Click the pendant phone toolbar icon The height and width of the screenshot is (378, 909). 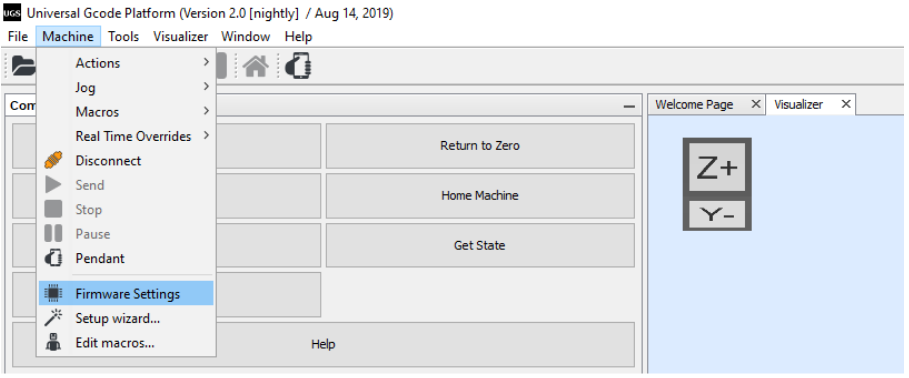tap(298, 66)
